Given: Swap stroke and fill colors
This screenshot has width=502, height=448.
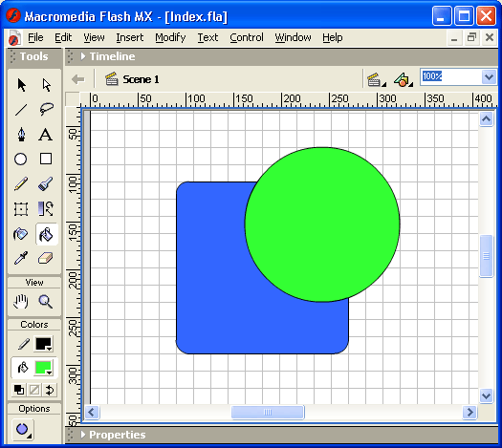Looking at the screenshot, I should pyautogui.click(x=50, y=390).
